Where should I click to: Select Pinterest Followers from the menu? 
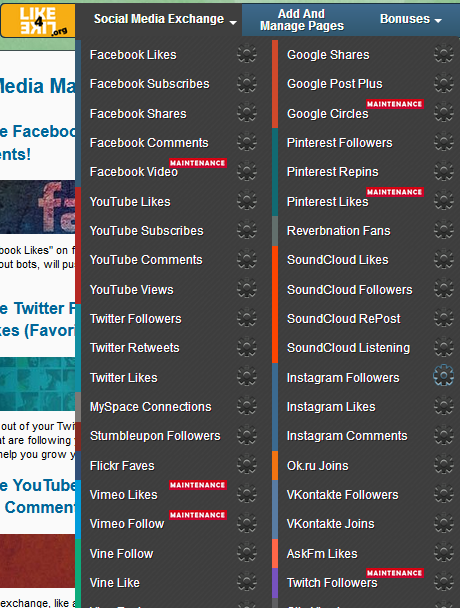pos(339,143)
